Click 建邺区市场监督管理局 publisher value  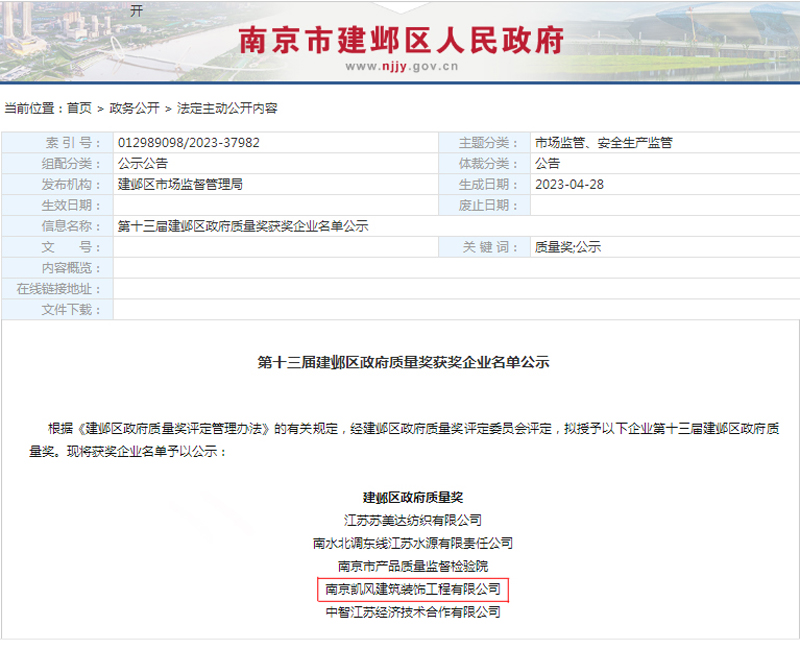click(180, 184)
